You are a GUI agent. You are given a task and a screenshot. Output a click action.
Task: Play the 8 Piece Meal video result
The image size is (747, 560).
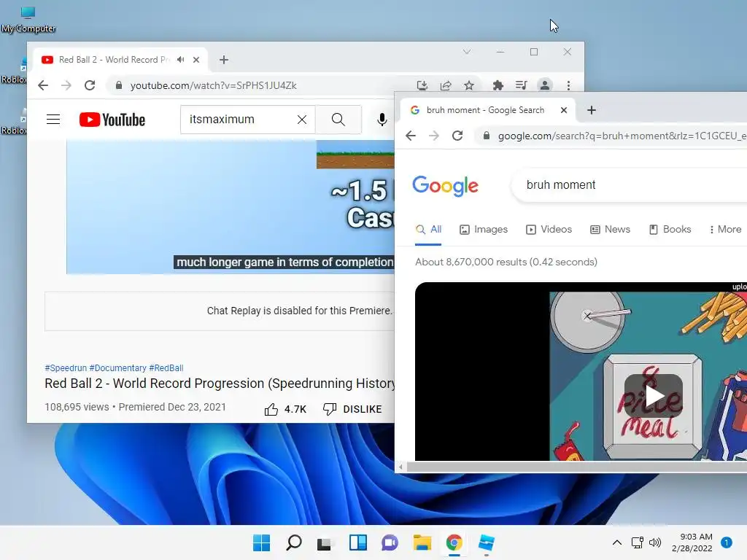tap(653, 396)
